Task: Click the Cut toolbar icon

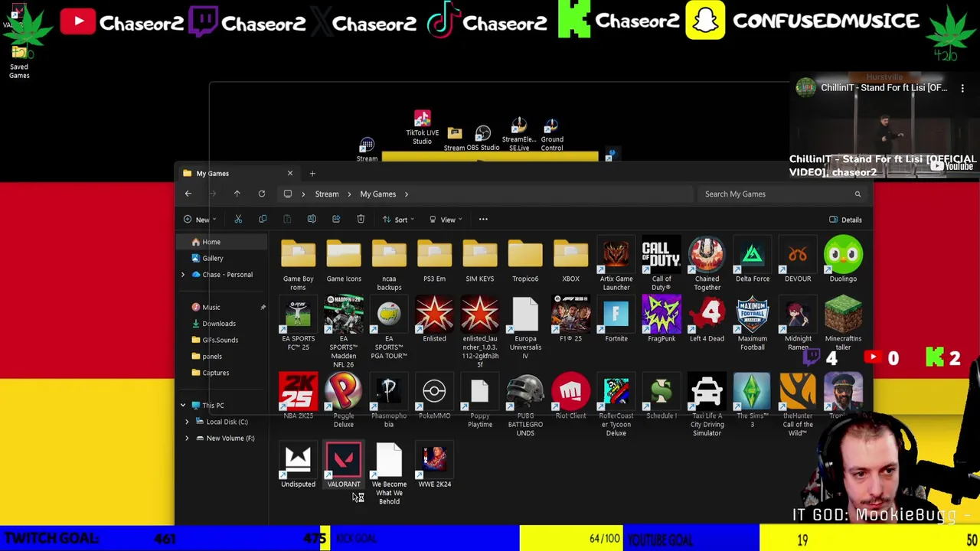Action: 238,220
